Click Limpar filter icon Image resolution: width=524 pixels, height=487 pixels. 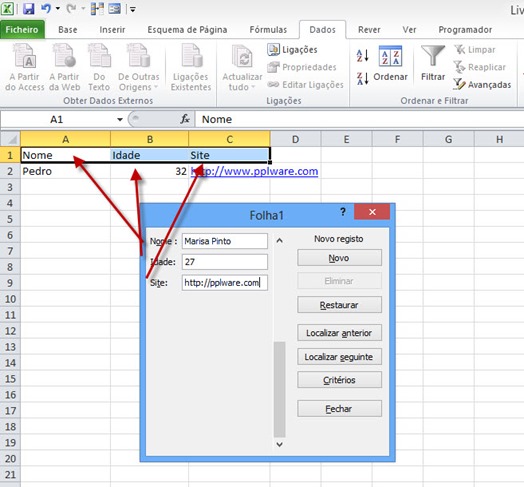(x=475, y=50)
